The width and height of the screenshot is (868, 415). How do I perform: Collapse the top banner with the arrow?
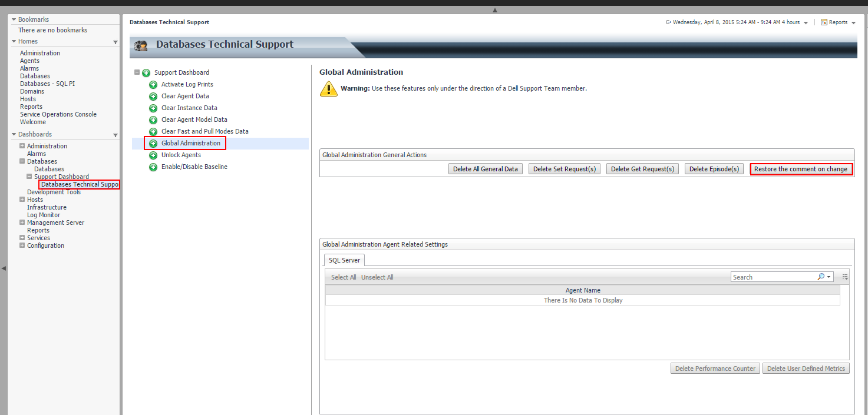coord(495,10)
